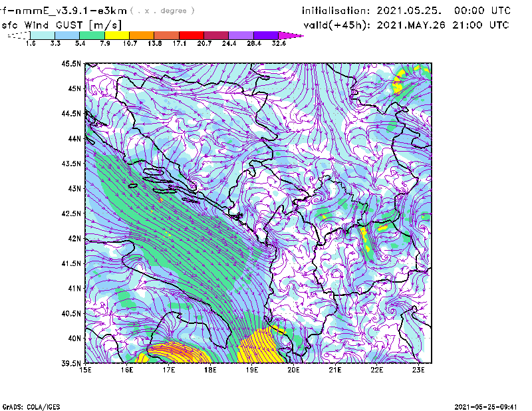Select the orange 10.7–13.8 legend swatch

point(142,35)
